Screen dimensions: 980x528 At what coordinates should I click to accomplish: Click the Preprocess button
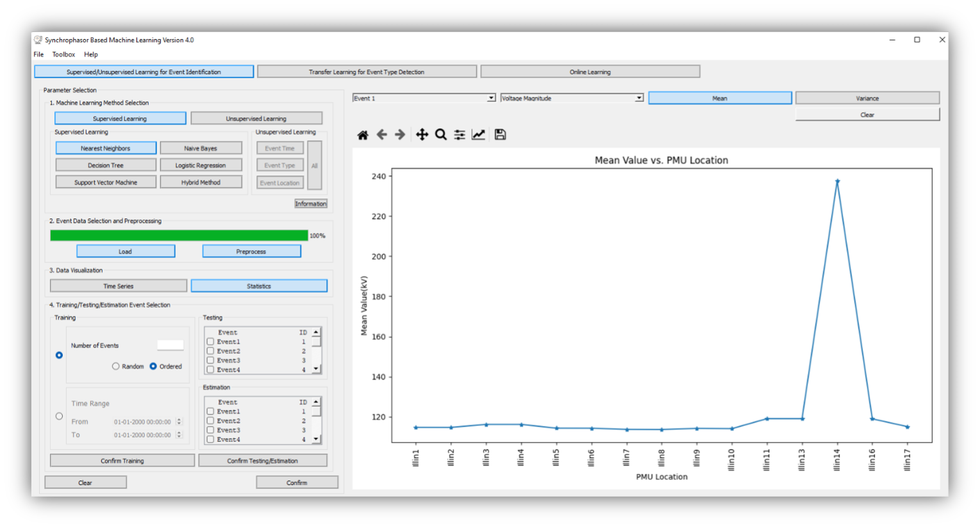click(x=251, y=252)
